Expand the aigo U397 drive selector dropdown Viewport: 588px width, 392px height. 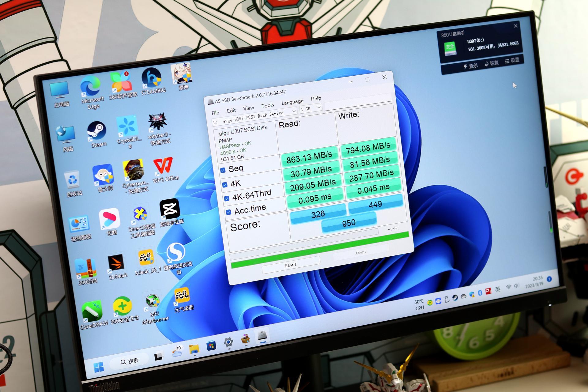click(x=293, y=111)
